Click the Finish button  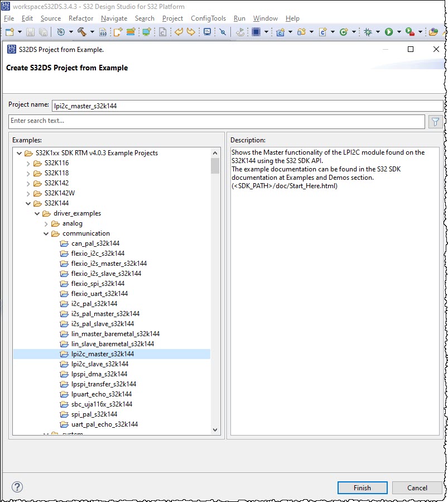(362, 487)
